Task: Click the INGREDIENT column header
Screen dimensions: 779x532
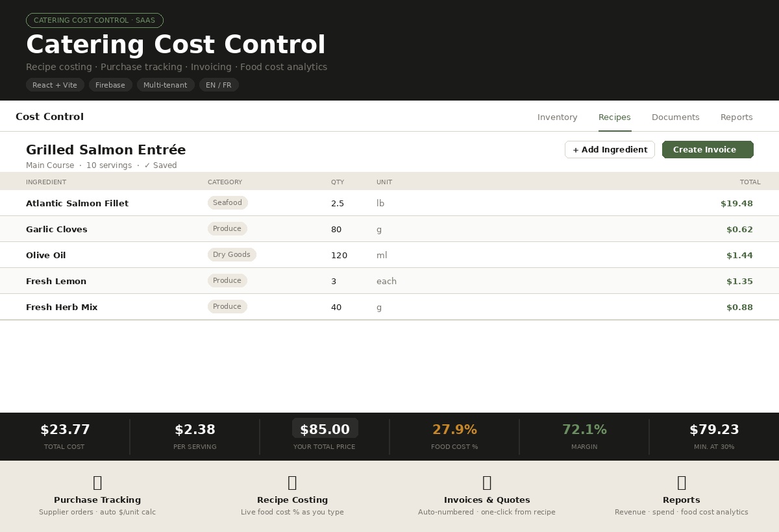Action: (46, 182)
